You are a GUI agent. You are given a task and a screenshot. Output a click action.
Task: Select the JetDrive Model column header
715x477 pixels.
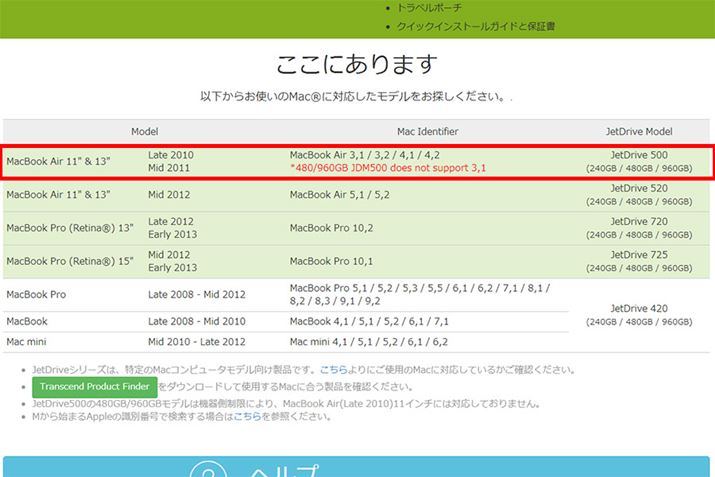pos(639,131)
